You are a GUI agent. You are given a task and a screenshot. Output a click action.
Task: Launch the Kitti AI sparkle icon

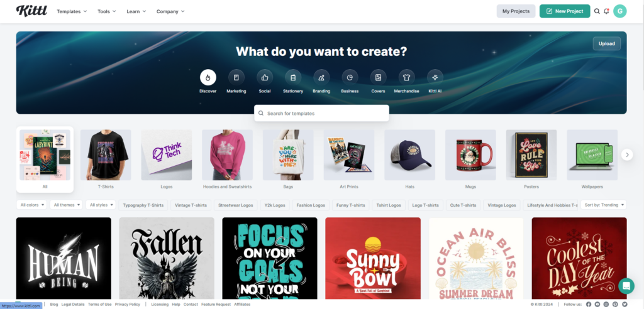click(x=435, y=77)
